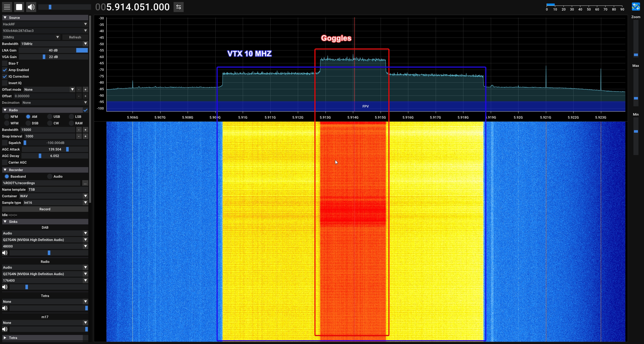Open the Container WAV dropdown
Screen dimensions: 644x344
(x=54, y=196)
